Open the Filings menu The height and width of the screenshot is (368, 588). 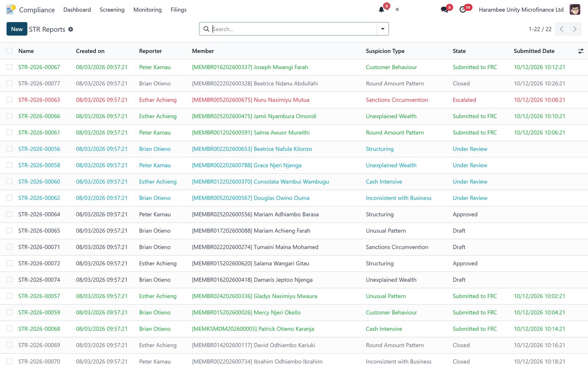tap(179, 10)
